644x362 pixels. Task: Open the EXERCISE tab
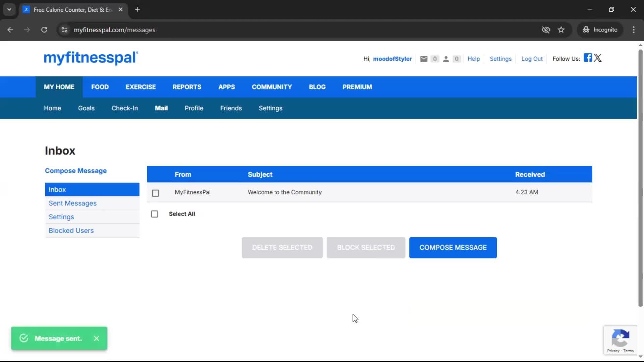(141, 87)
